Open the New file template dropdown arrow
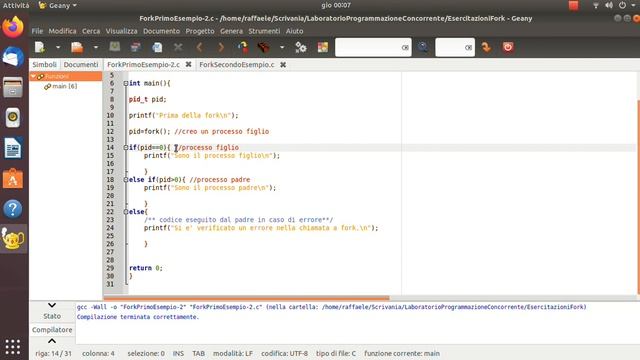The height and width of the screenshot is (360, 640). 58,47
